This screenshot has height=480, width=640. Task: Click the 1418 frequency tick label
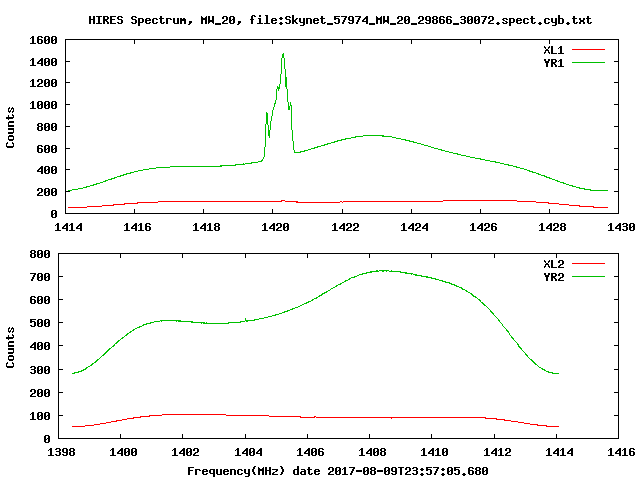pos(206,227)
